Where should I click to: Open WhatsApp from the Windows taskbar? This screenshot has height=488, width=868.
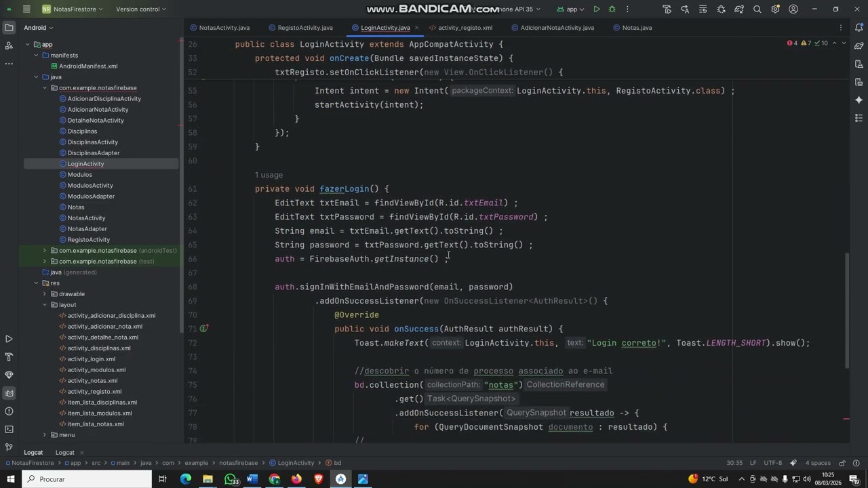230,479
